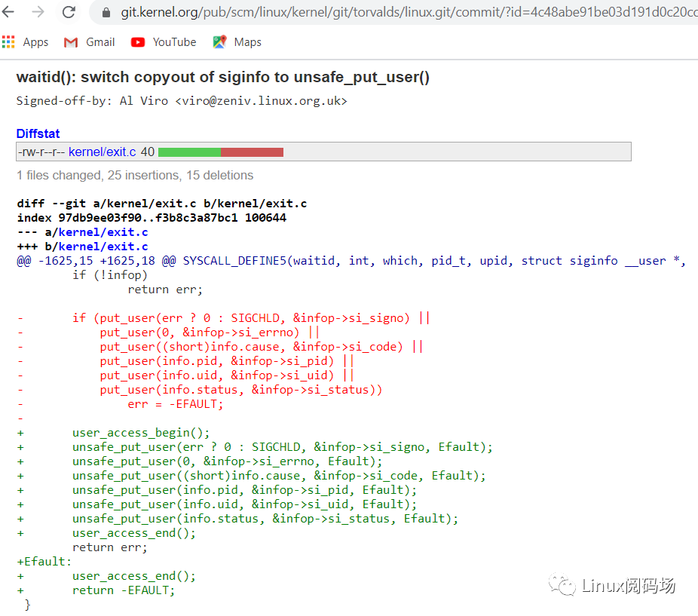Click the green insertions bar in diffstat

(x=190, y=152)
